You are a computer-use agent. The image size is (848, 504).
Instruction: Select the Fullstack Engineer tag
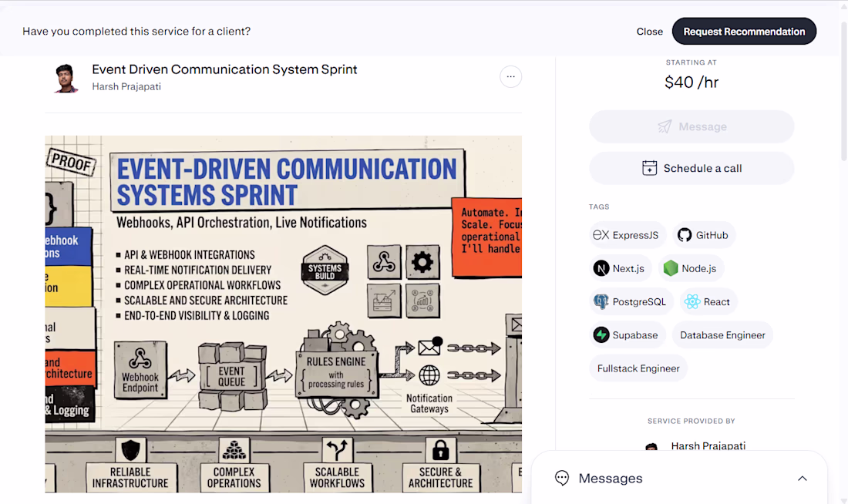638,368
